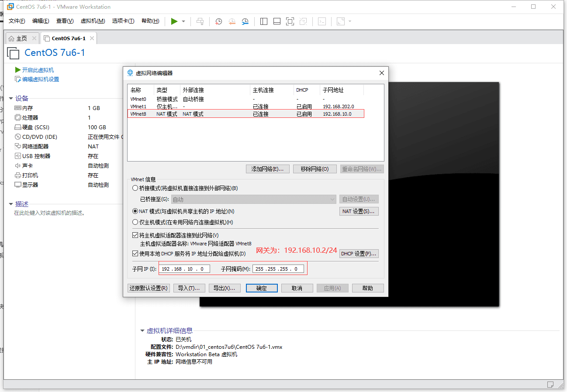Open the 选项卡(T) menu
The image size is (567, 392).
pyautogui.click(x=123, y=21)
